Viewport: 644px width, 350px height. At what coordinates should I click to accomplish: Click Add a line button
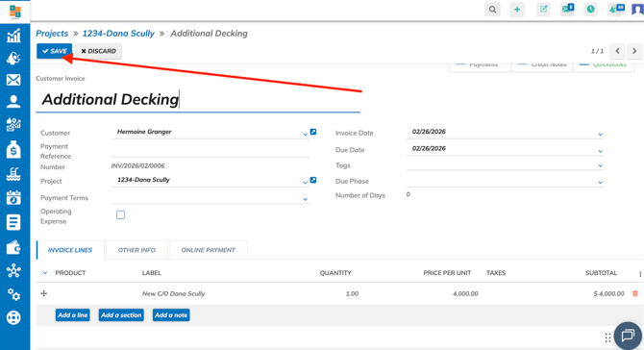(73, 315)
